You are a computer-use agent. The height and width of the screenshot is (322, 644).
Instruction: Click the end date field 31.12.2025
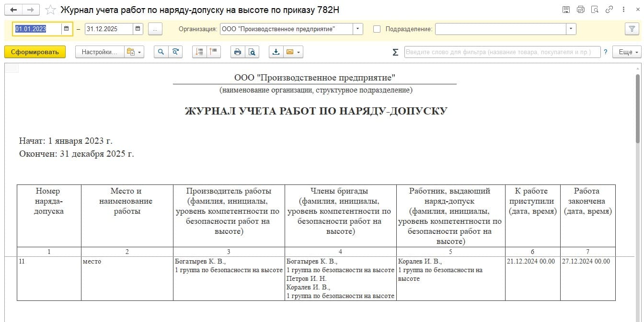[109, 29]
